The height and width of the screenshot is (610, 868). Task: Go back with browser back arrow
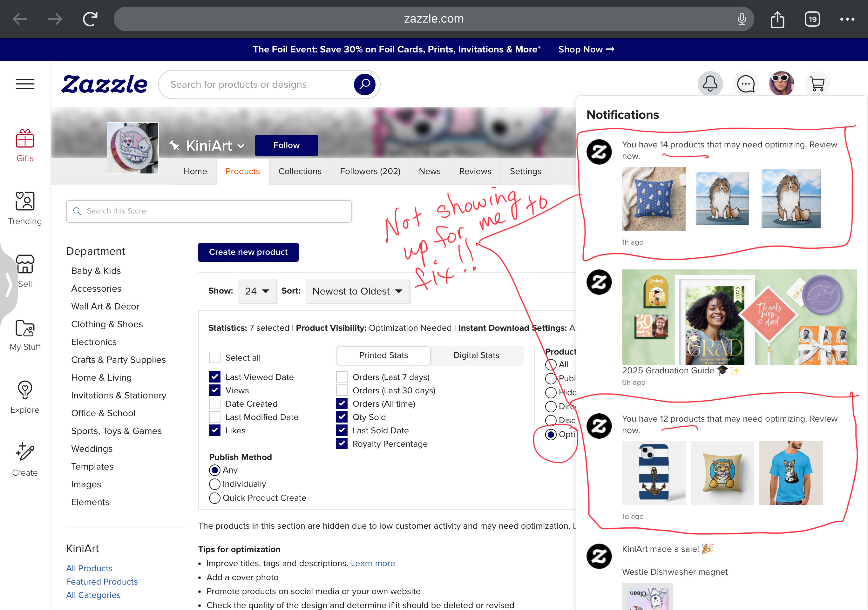point(20,19)
